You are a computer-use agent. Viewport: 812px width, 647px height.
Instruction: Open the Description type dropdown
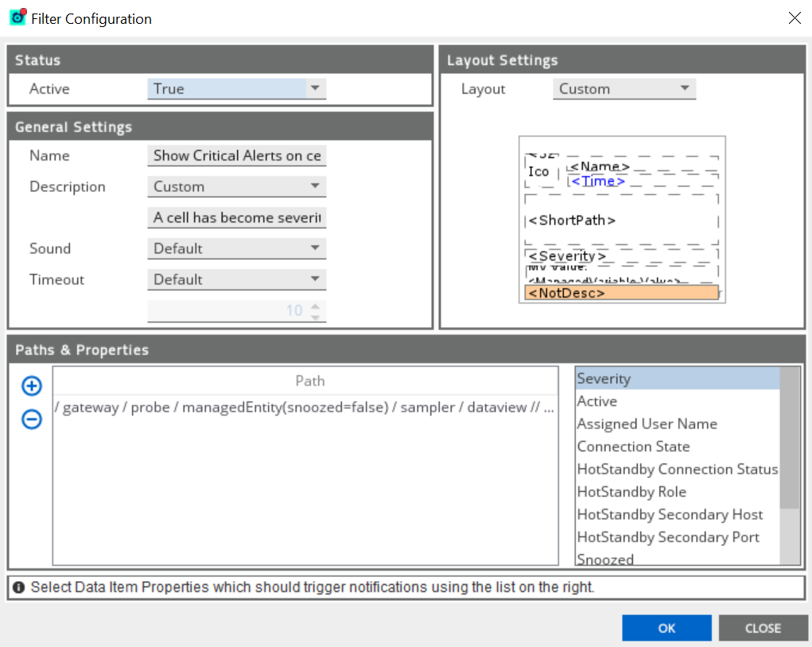pos(236,187)
